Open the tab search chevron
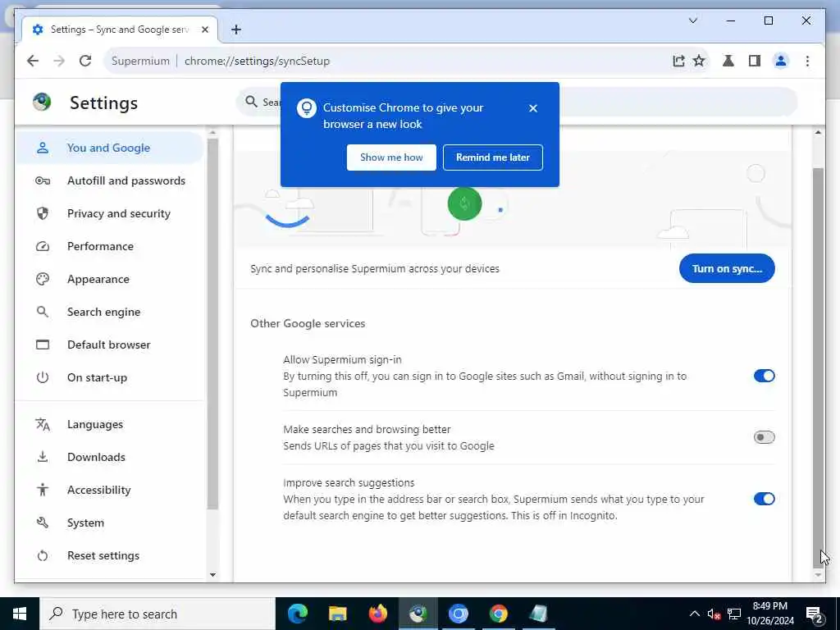 pos(692,21)
